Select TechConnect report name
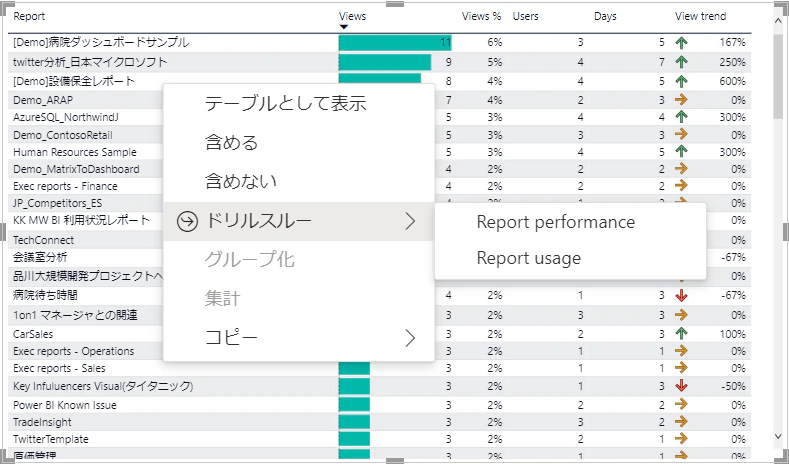The width and height of the screenshot is (789, 464). coord(43,240)
